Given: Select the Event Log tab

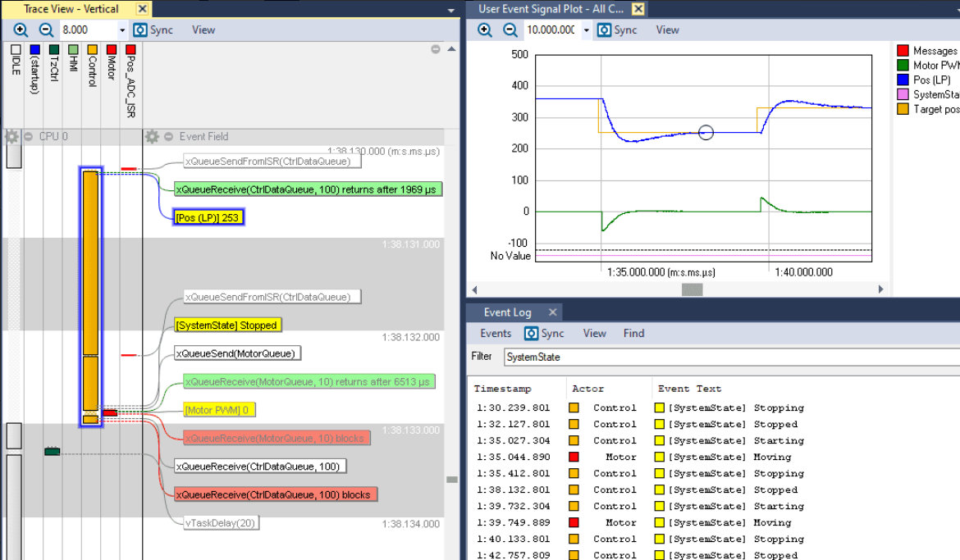Looking at the screenshot, I should (x=506, y=312).
